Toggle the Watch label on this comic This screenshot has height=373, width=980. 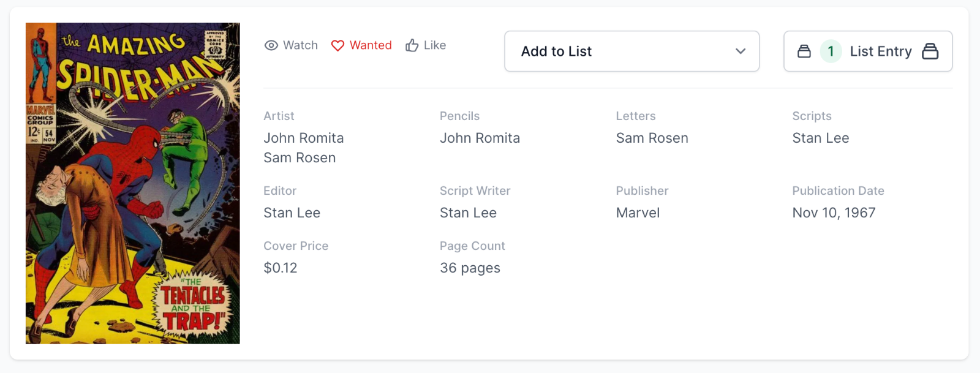300,45
